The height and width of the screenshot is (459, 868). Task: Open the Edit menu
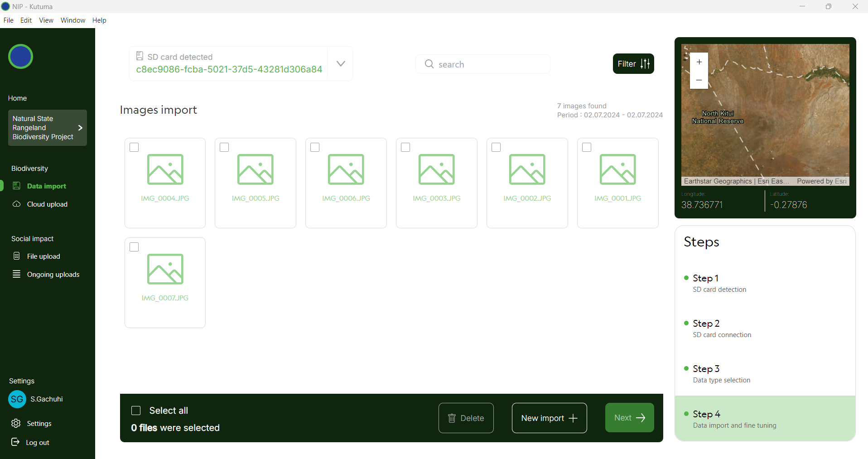[x=26, y=20]
